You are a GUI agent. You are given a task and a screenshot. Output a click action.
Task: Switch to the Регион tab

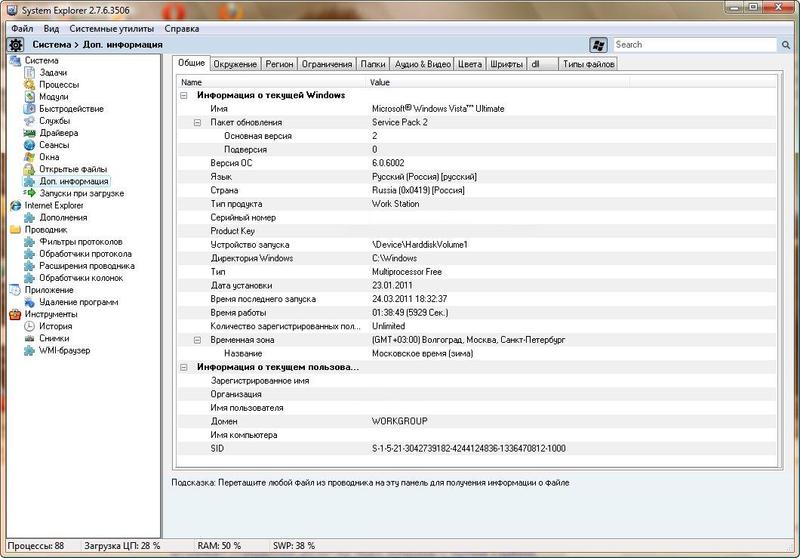[280, 64]
